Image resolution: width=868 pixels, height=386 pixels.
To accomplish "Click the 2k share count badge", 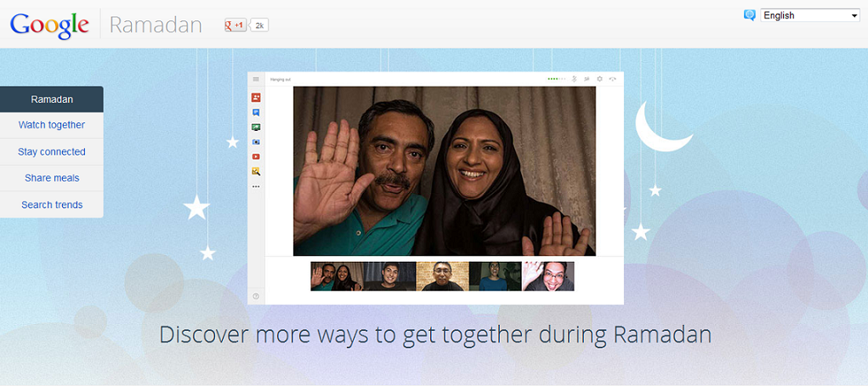I will click(x=259, y=26).
